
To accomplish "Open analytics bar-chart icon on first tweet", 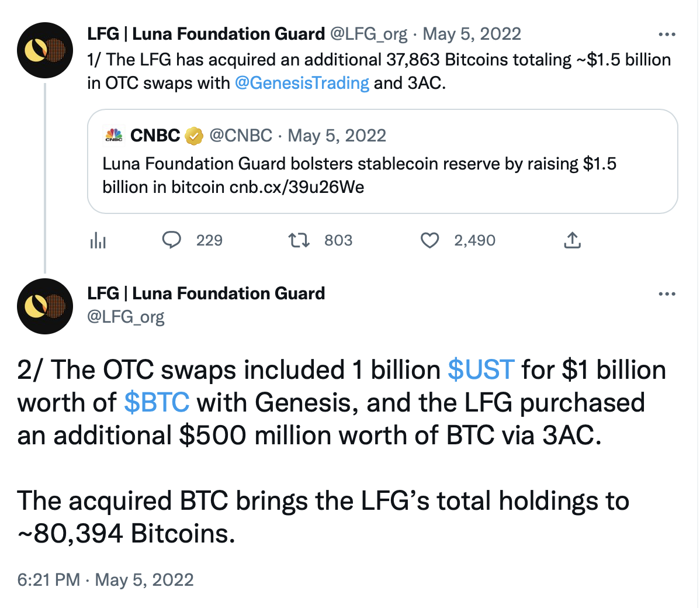I will tap(98, 240).
